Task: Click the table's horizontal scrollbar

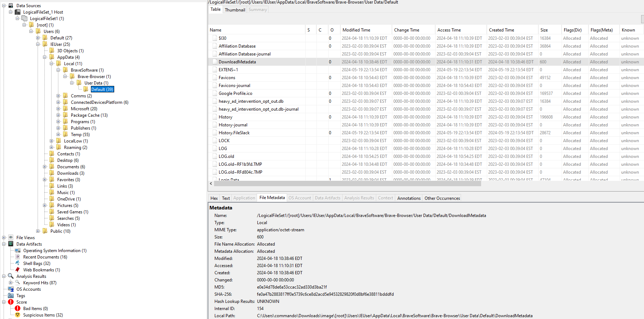Action: point(348,183)
